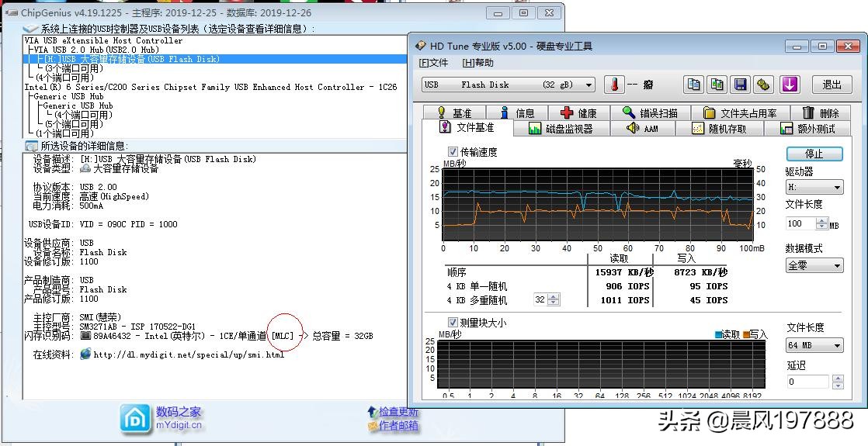Click the copy info to clipboard icon
Image resolution: width=868 pixels, height=446 pixels.
[694, 85]
